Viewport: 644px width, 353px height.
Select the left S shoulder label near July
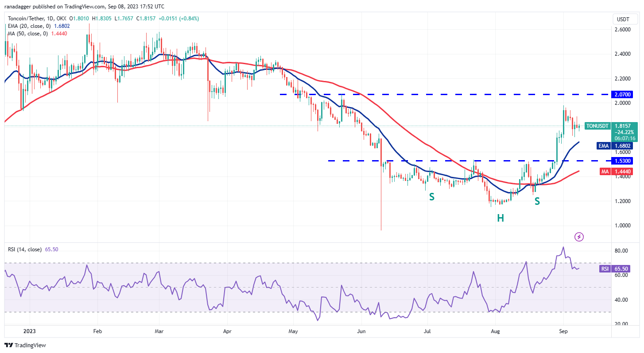click(x=431, y=197)
